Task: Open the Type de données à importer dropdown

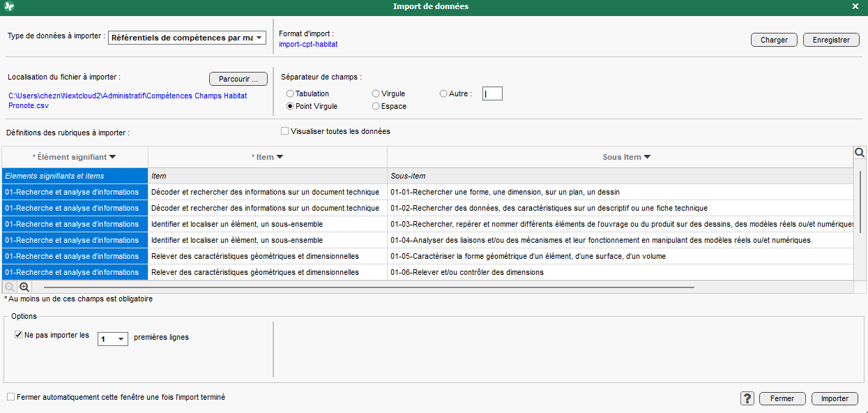Action: (188, 38)
